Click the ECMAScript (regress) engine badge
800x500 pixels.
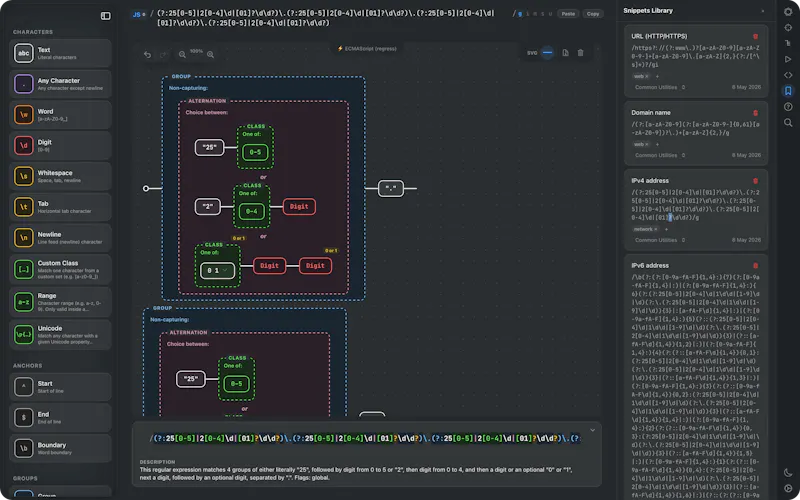click(x=367, y=48)
